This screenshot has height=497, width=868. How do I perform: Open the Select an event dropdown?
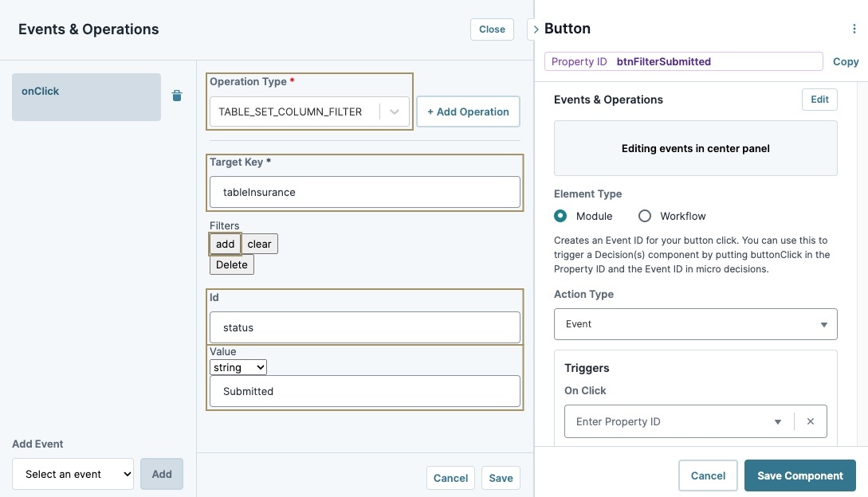(73, 474)
